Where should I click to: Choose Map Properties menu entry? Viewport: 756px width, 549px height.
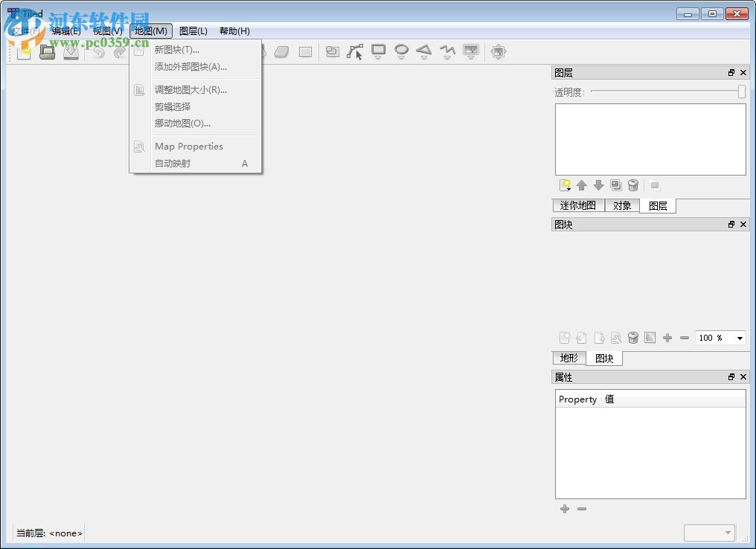coord(196,147)
